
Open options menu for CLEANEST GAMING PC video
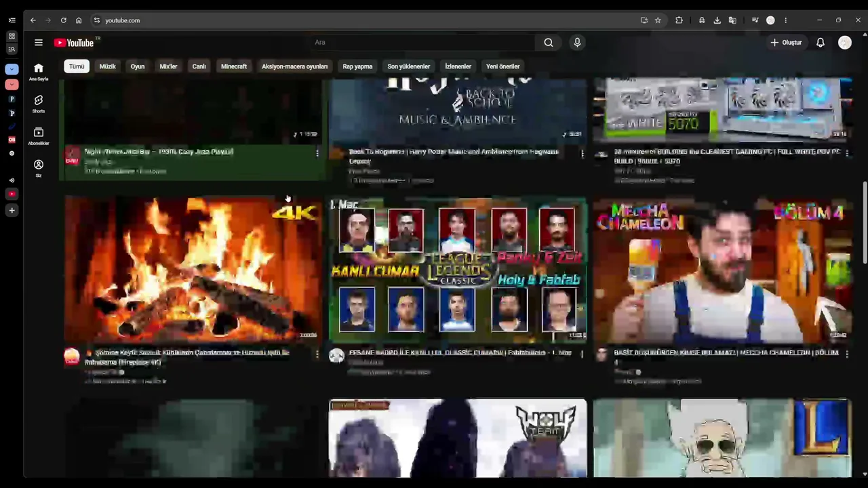pos(846,153)
